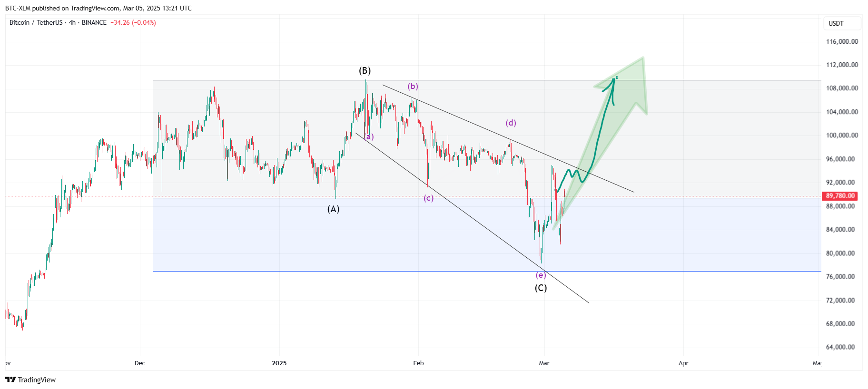Click the 64,000.00 price axis label
Screen dimensions: 868x389
pos(840,347)
